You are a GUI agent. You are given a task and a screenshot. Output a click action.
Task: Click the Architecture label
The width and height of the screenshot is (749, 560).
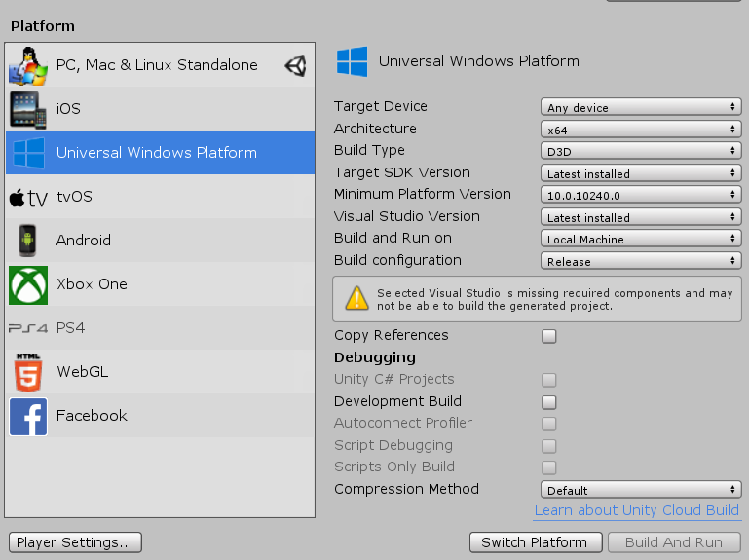375,129
